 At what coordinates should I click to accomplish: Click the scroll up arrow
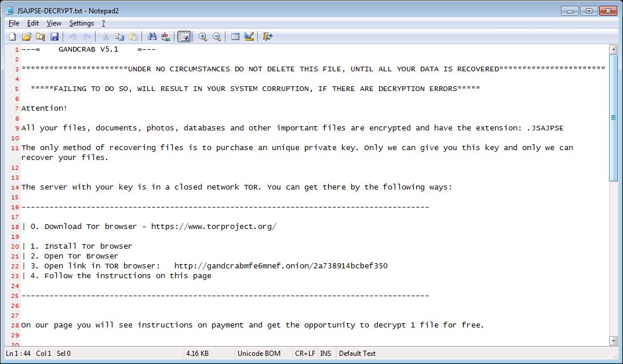614,50
